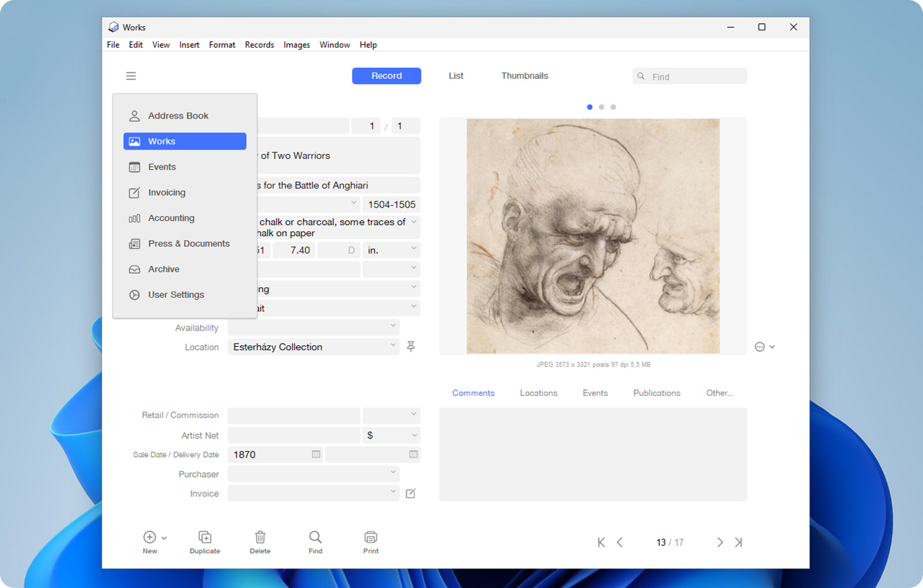Open the Images menu
Image resolution: width=923 pixels, height=588 pixels.
click(x=297, y=45)
